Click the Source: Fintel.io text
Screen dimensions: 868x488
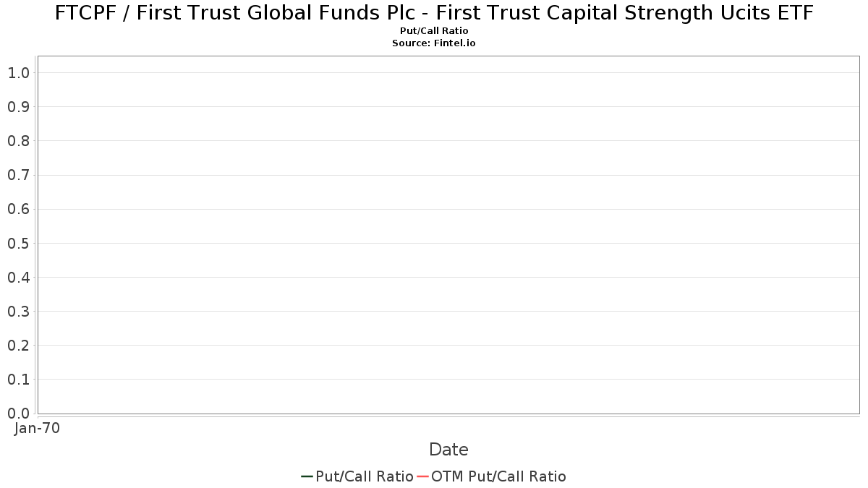(434, 43)
